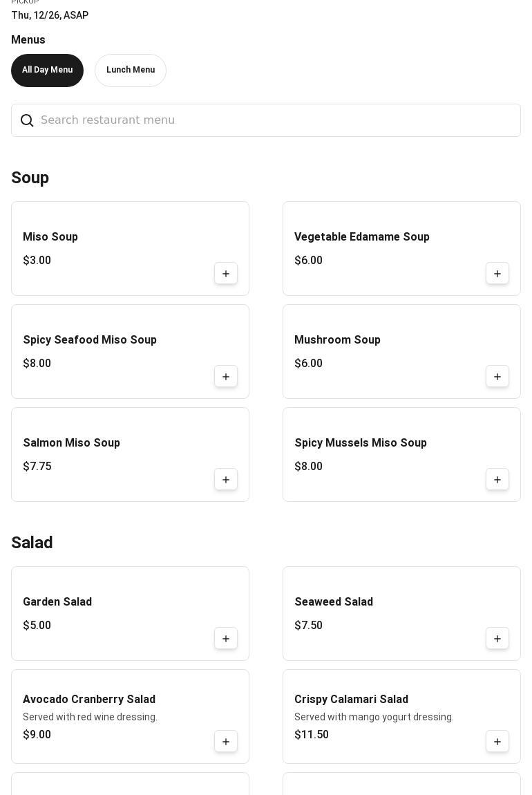Add Avocado Cranberry Salad to cart
The width and height of the screenshot is (532, 795).
[226, 742]
